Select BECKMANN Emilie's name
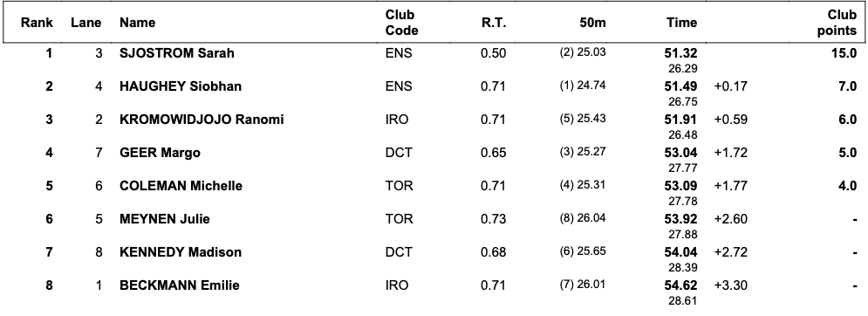Viewport: 868px width, 316px height. click(x=180, y=285)
